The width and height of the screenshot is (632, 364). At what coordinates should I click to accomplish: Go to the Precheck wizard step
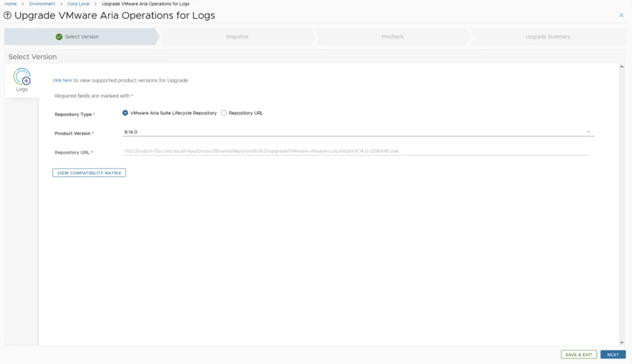click(x=392, y=36)
